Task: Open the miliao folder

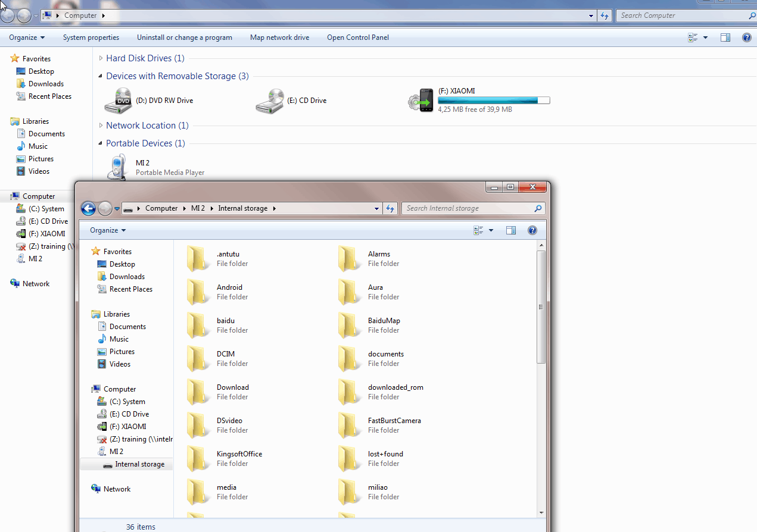Action: [350, 492]
